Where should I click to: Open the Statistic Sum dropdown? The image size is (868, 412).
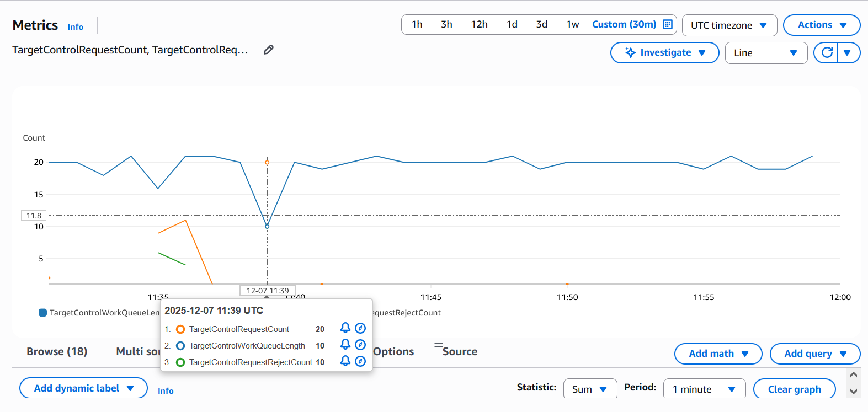coord(589,389)
